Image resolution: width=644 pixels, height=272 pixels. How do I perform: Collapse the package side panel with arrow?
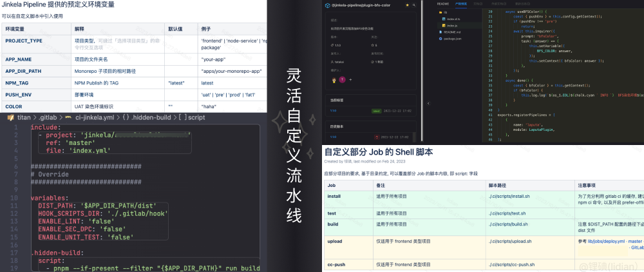(x=428, y=103)
